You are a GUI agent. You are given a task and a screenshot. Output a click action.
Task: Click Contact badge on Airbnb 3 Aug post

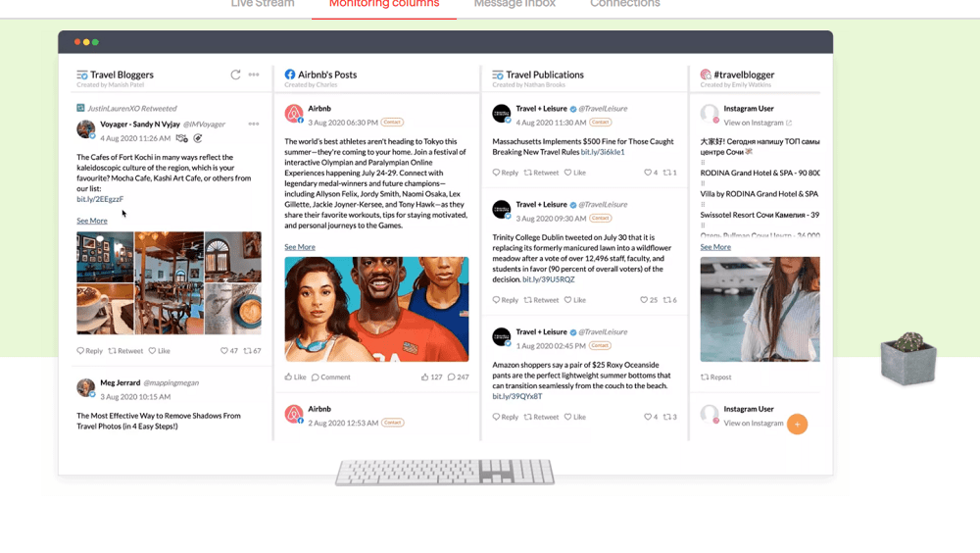click(392, 122)
